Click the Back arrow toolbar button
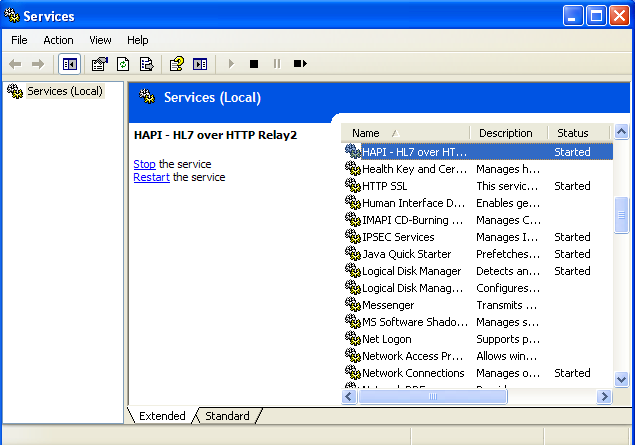The width and height of the screenshot is (635, 445). (15, 64)
